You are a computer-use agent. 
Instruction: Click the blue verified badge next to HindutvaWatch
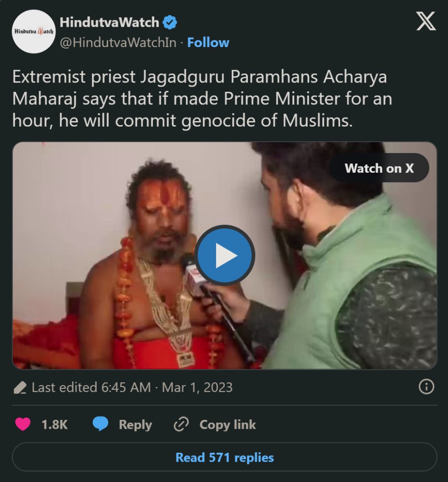[170, 22]
